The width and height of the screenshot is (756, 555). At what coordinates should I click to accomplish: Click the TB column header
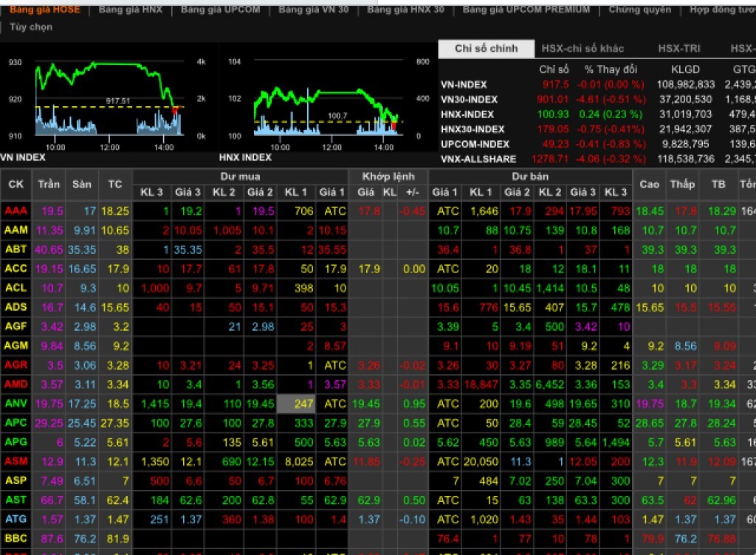click(x=718, y=185)
